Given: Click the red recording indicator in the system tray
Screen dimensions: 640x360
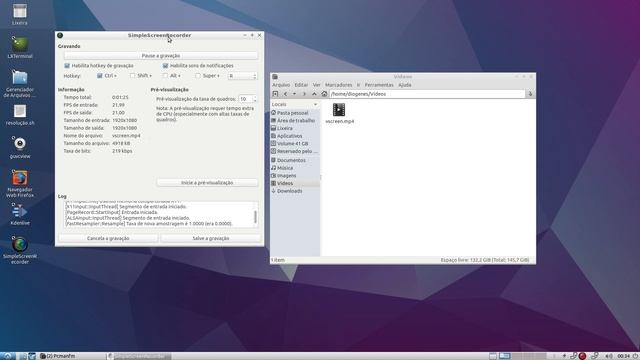Looking at the screenshot, I should [x=582, y=356].
